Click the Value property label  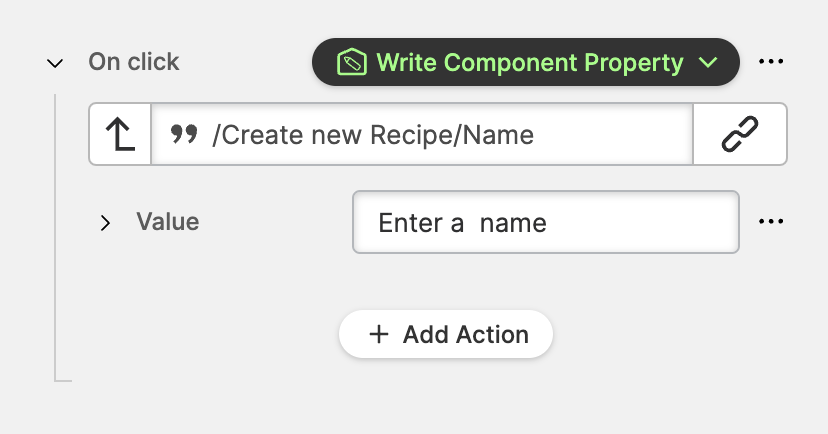pyautogui.click(x=167, y=222)
